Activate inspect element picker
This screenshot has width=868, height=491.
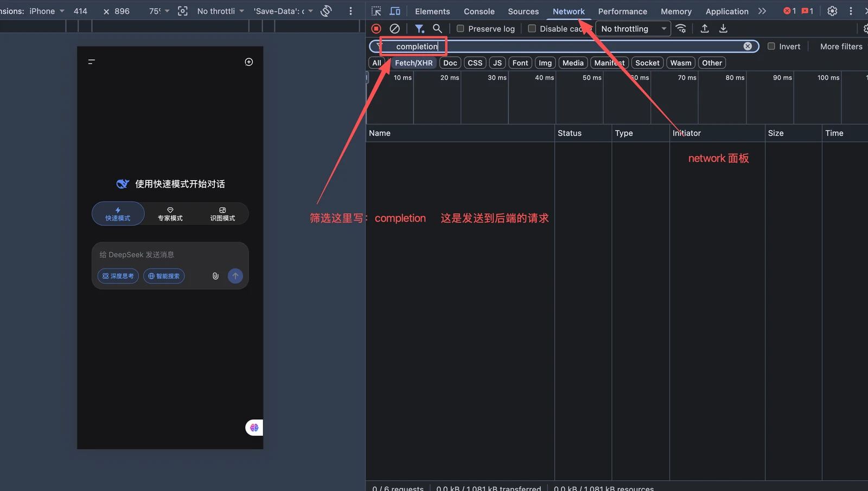point(376,11)
